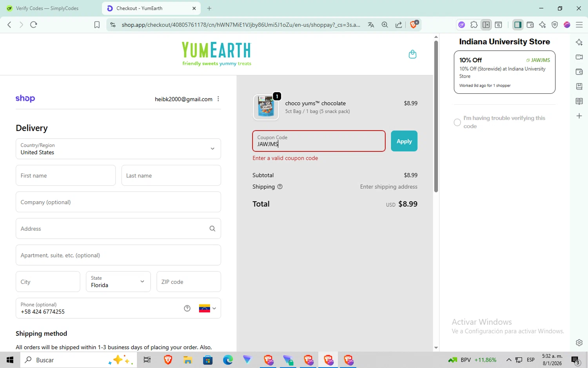Open the translate page icon
Screen dimensions: 588x368
(x=371, y=25)
